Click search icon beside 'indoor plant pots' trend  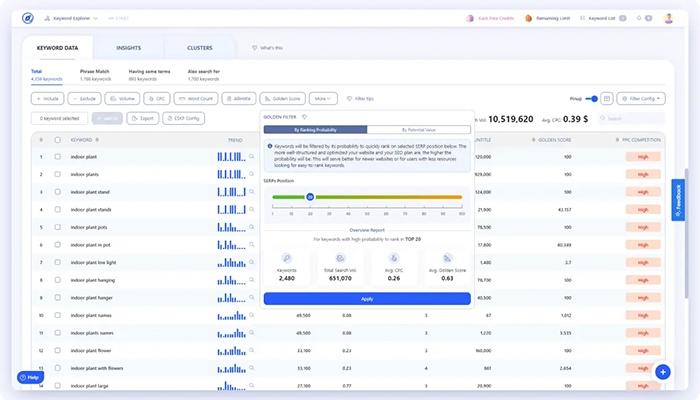[x=252, y=227]
